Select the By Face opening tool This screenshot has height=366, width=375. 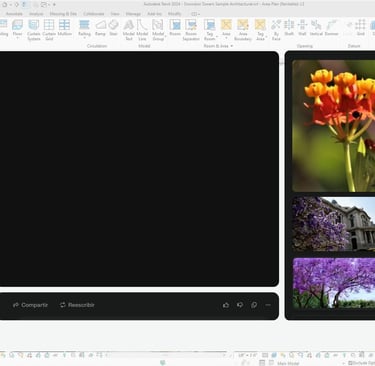click(x=276, y=30)
